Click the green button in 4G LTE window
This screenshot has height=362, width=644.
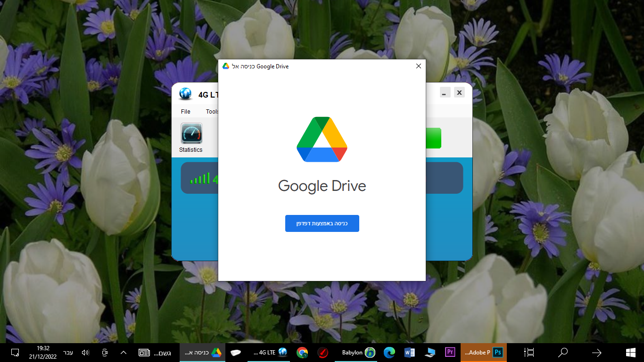tap(433, 138)
